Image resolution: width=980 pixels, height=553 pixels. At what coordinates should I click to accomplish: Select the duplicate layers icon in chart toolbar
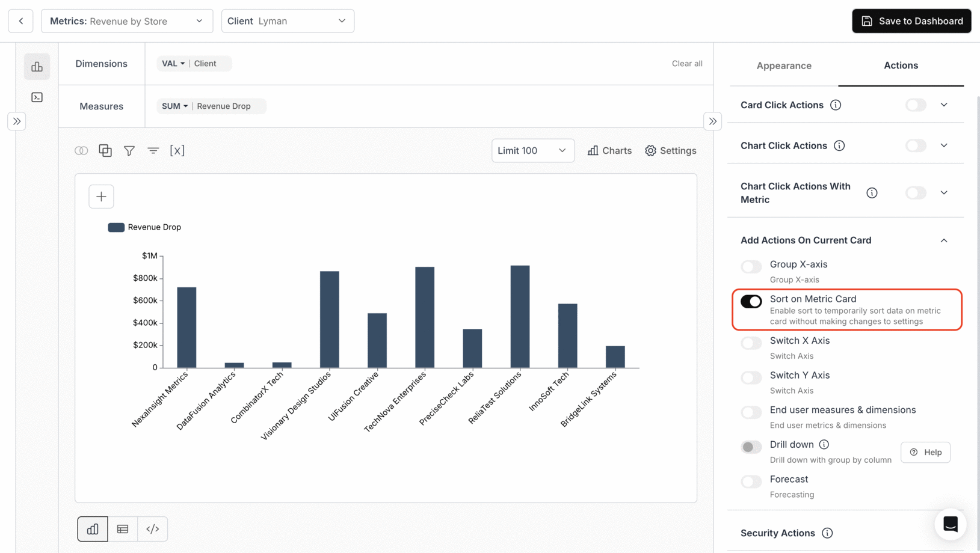point(105,150)
